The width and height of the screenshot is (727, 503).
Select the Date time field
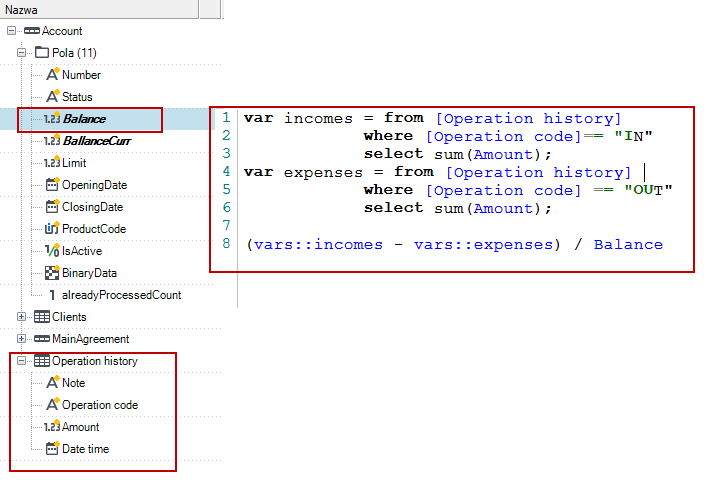pyautogui.click(x=86, y=449)
